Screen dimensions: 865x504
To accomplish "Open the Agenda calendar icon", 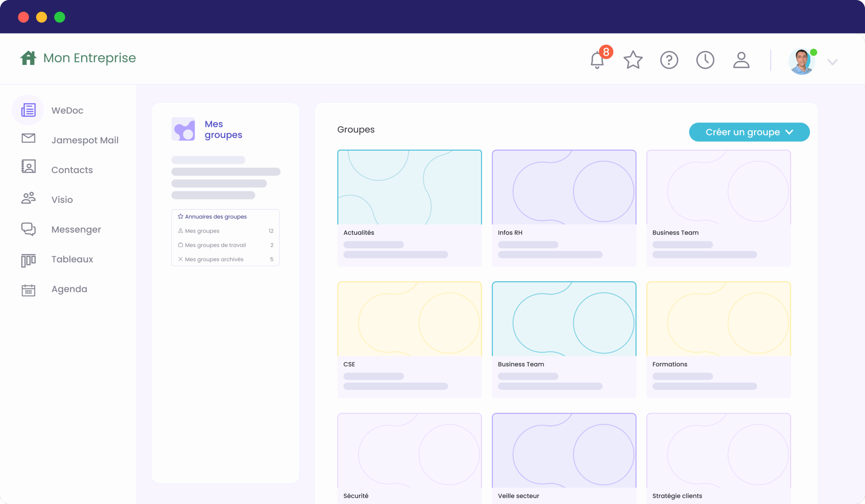I will 28,290.
